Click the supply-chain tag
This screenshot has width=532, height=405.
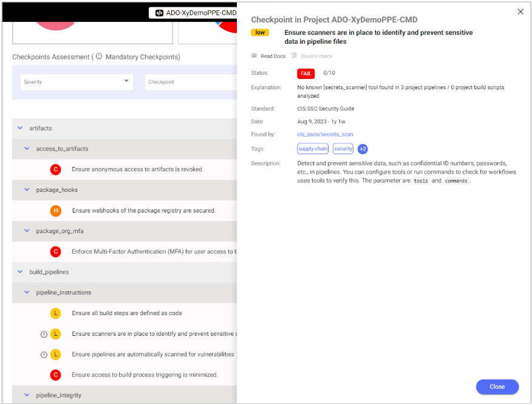tap(313, 149)
